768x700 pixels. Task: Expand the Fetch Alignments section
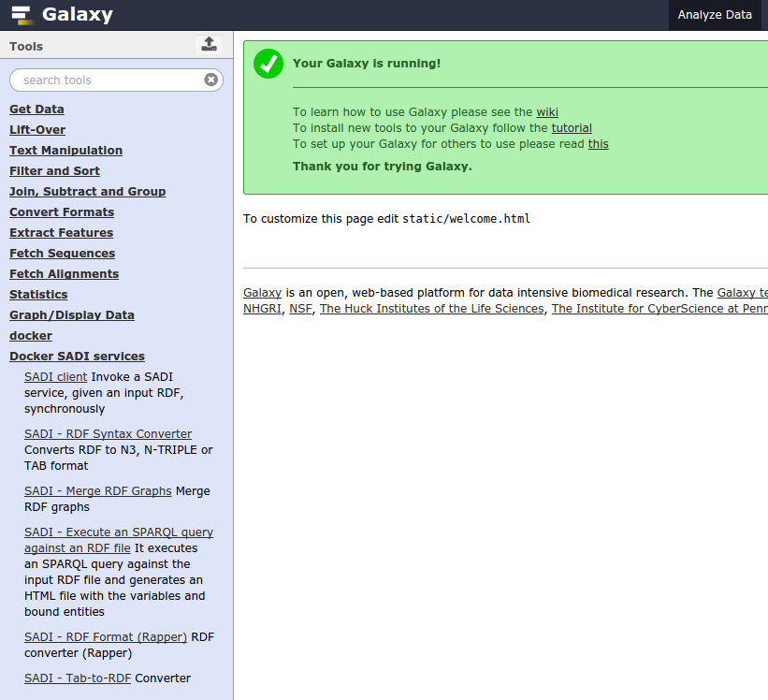65,274
